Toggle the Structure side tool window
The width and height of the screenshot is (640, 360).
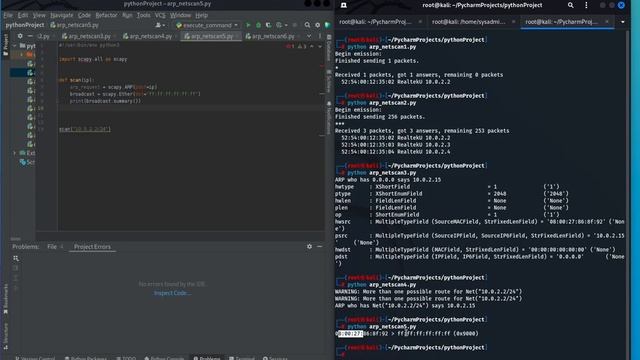click(x=5, y=336)
